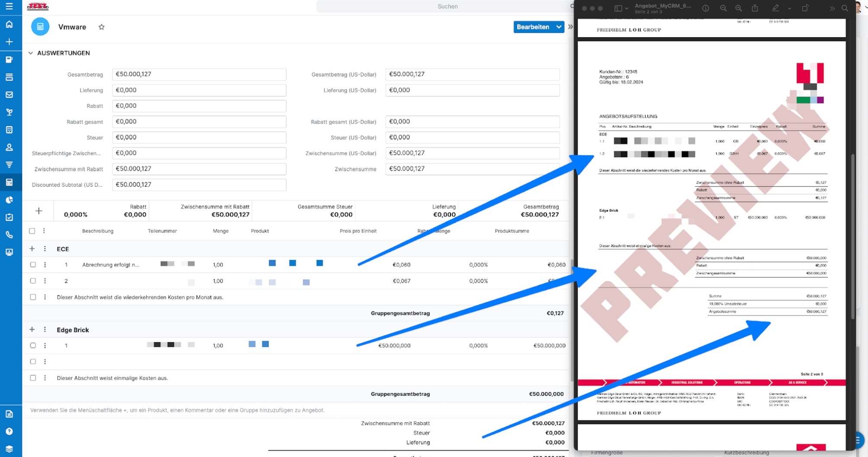
Task: Select the phone calls icon in sidebar
Action: [x=9, y=235]
